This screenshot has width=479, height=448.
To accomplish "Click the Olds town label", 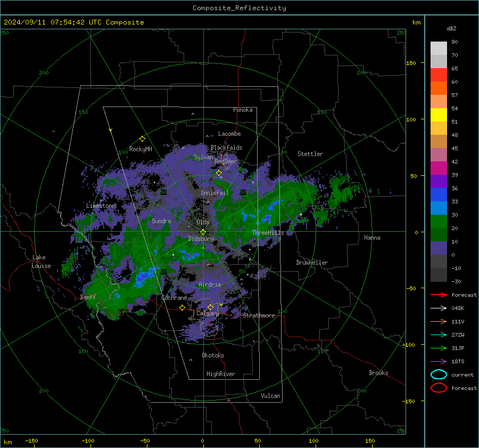I will click(x=203, y=222).
